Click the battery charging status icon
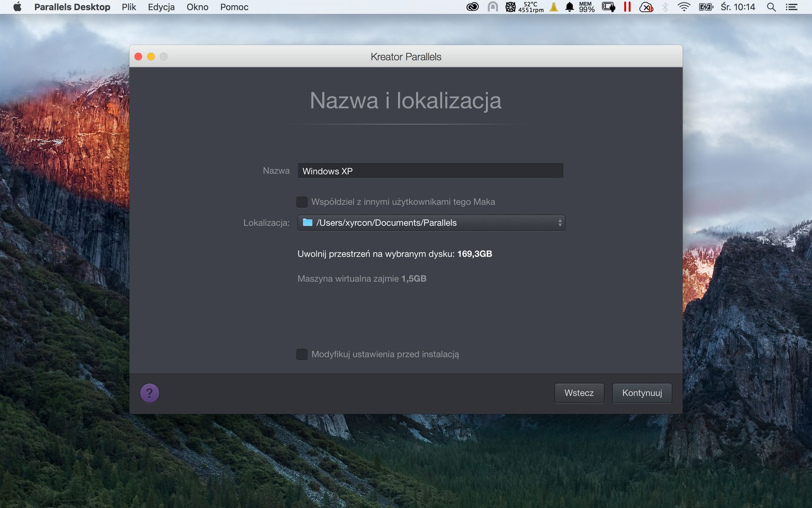The image size is (812, 508). point(706,7)
